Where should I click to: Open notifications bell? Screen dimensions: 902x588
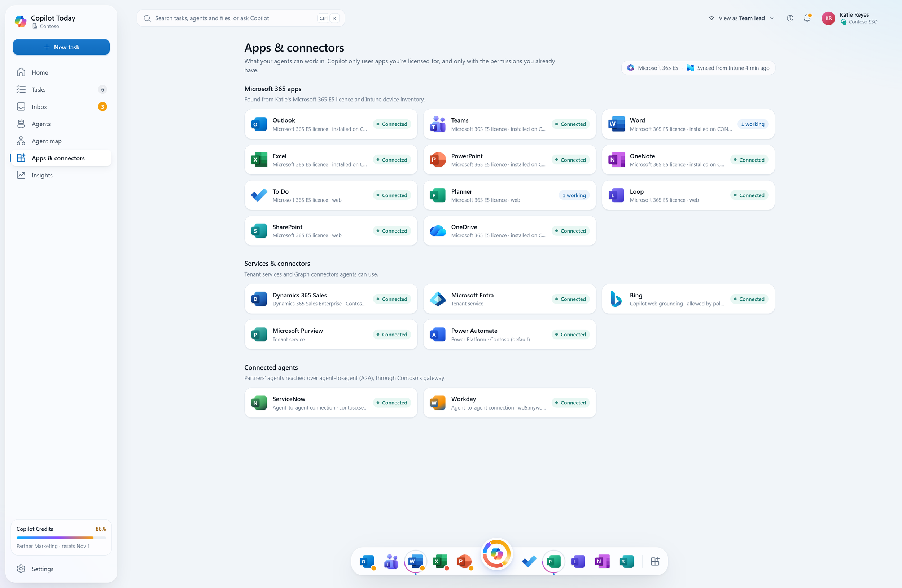(x=807, y=18)
